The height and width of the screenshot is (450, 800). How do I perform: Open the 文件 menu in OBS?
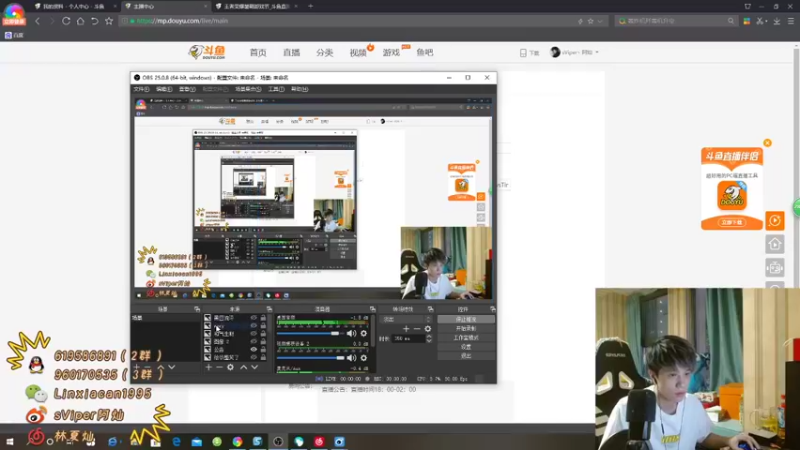141,89
